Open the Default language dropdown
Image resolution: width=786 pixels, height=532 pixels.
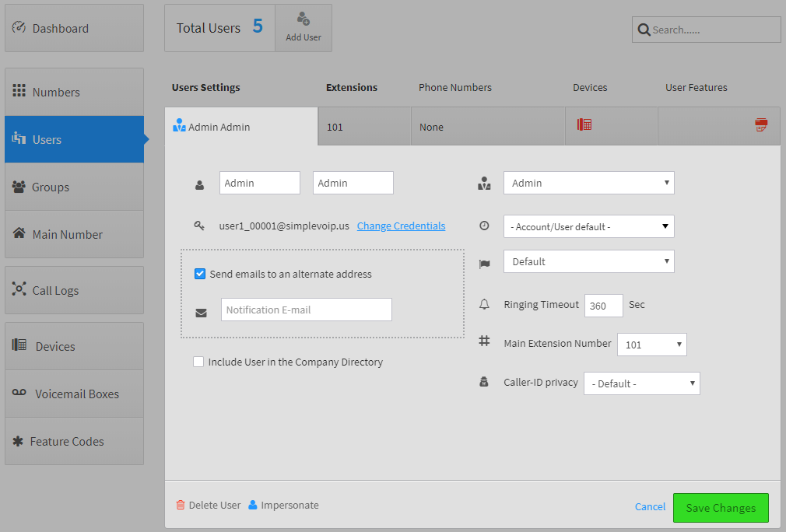[589, 261]
